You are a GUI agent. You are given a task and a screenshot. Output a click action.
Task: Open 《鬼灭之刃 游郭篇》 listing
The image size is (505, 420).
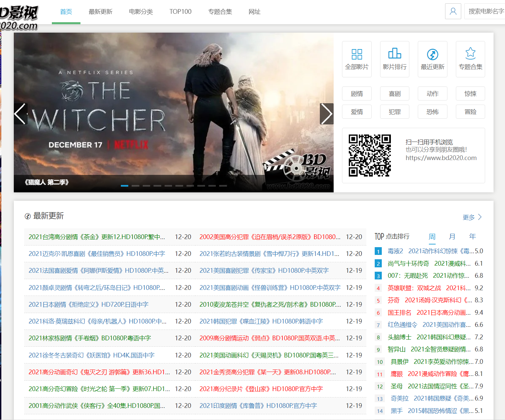[x=99, y=372]
